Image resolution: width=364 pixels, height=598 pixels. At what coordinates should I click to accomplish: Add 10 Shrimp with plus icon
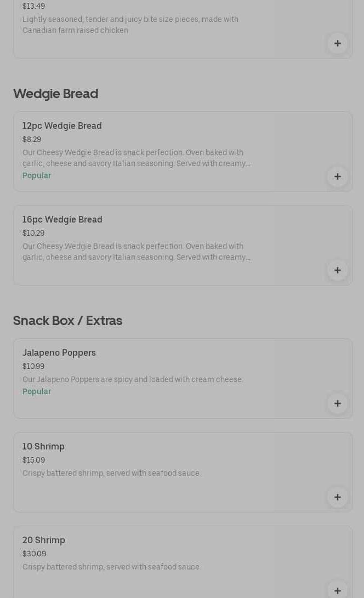coord(338,497)
